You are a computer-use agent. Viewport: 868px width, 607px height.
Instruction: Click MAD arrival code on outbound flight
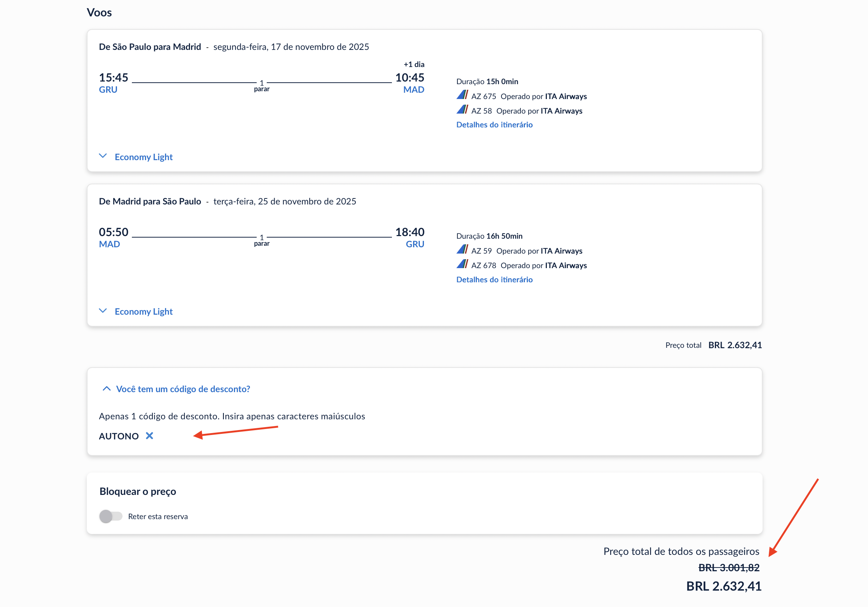(414, 90)
